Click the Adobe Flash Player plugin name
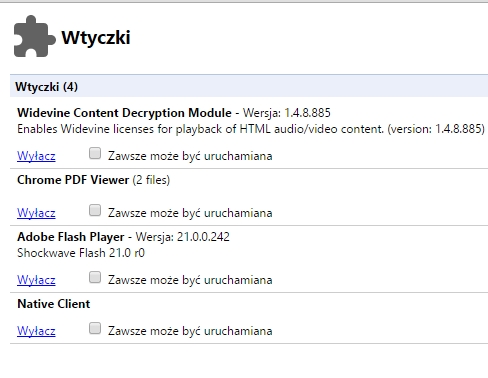The height and width of the screenshot is (378, 488). (71, 237)
